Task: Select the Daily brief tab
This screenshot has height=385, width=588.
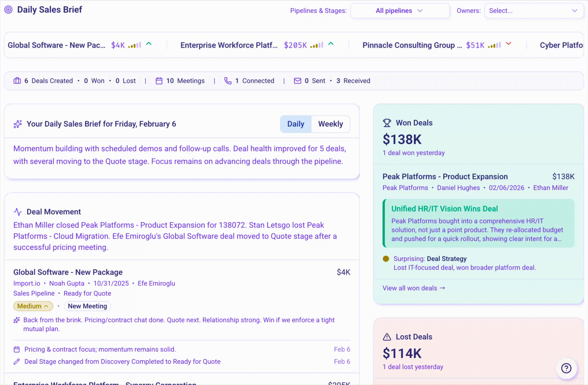Action: pos(295,124)
